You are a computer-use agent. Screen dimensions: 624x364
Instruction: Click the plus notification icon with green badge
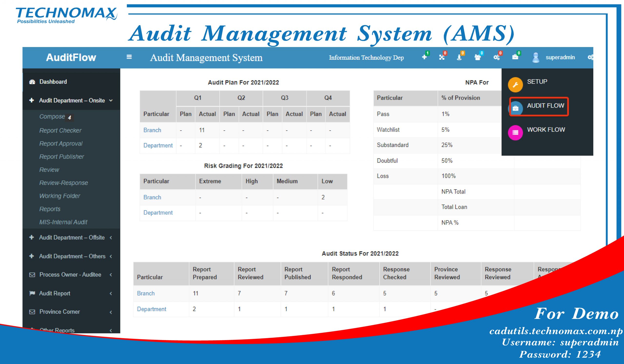pos(424,57)
